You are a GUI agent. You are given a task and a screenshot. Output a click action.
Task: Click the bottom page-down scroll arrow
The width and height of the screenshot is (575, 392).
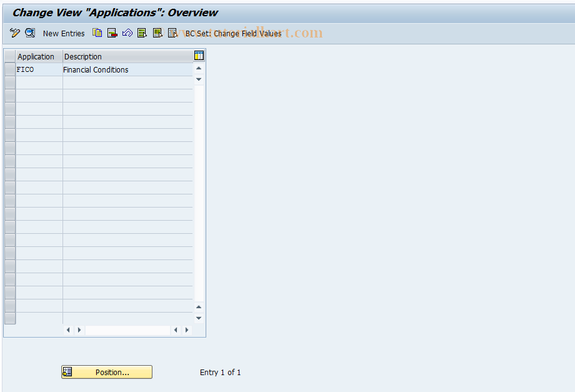(x=199, y=318)
